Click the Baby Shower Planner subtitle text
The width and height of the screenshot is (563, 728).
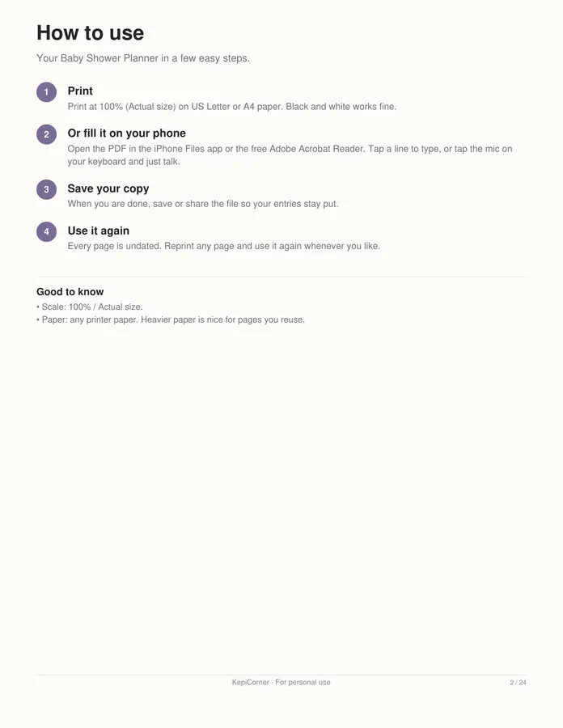coord(143,58)
